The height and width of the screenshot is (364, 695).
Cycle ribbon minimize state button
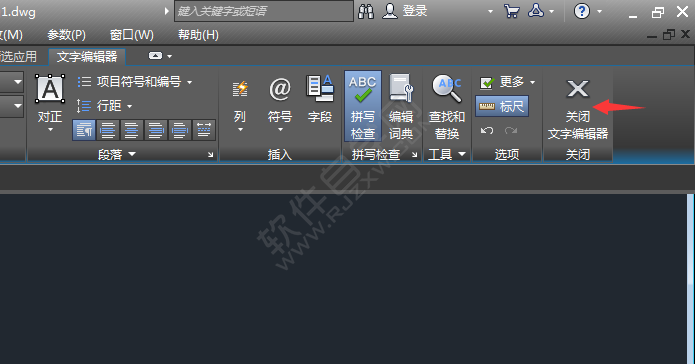pyautogui.click(x=155, y=56)
